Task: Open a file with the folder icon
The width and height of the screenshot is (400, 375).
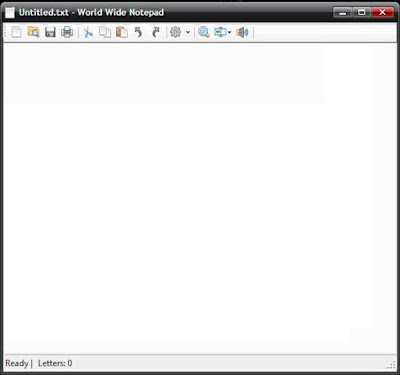Action: pos(33,32)
